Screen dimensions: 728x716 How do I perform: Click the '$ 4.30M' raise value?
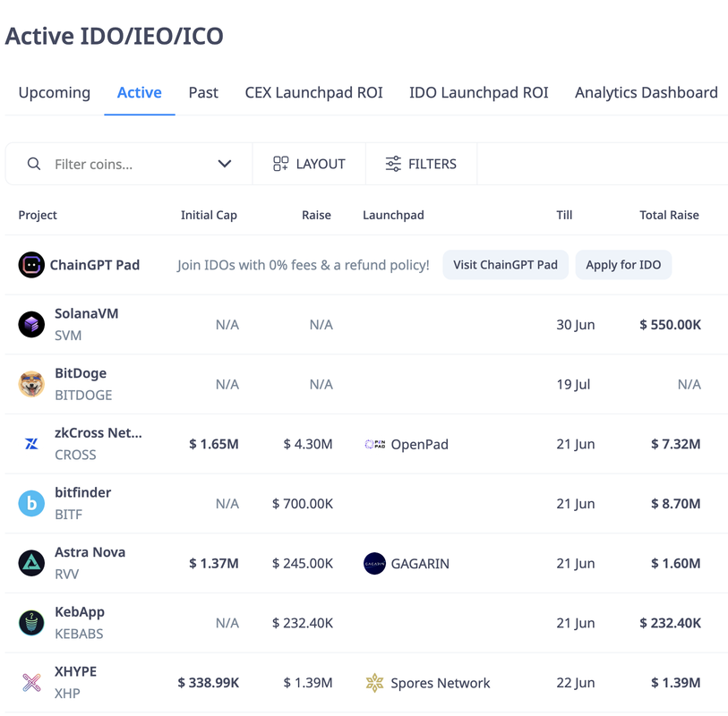tap(308, 444)
